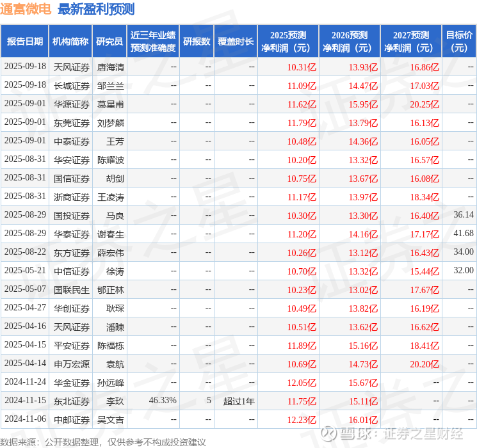Image resolution: width=477 pixels, height=448 pixels.
Task: Select institution 中信证券
Action: pos(72,271)
